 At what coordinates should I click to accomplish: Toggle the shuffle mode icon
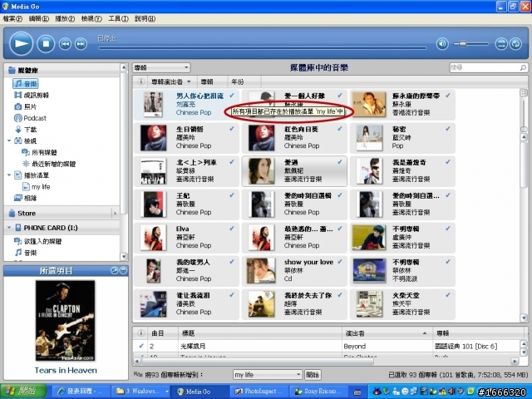(501, 44)
